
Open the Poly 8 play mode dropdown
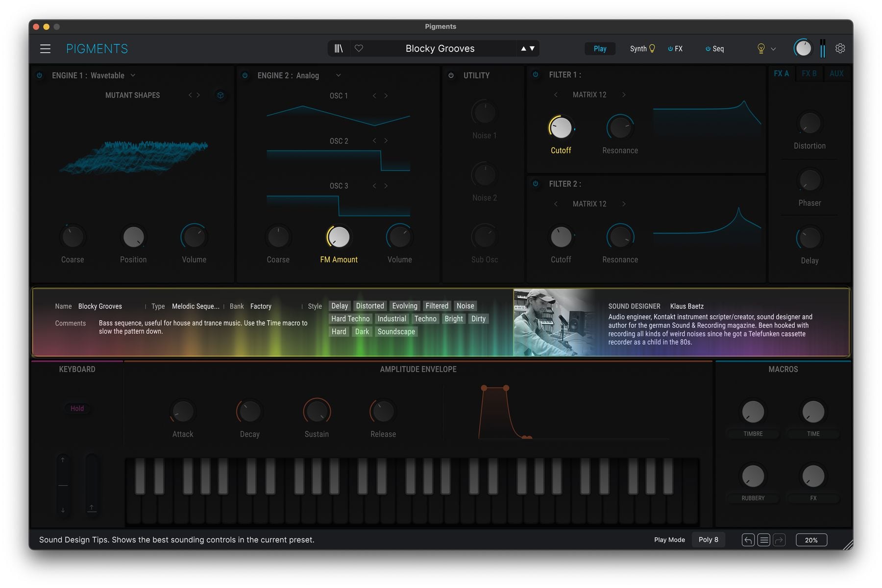708,540
